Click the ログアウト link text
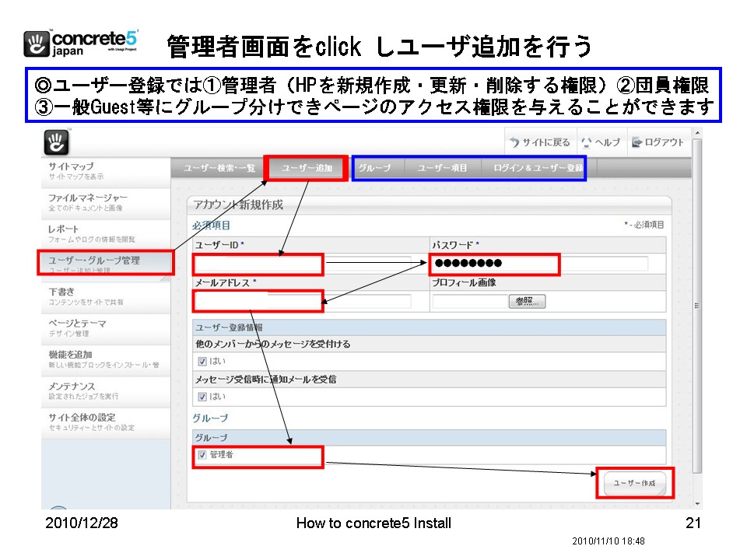747x560 pixels. click(x=664, y=142)
